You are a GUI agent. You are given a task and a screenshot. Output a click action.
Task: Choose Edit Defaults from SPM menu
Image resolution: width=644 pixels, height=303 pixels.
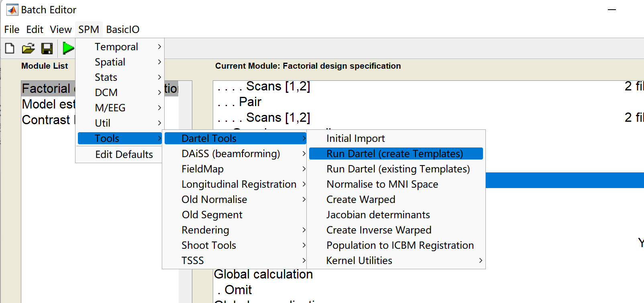click(120, 154)
